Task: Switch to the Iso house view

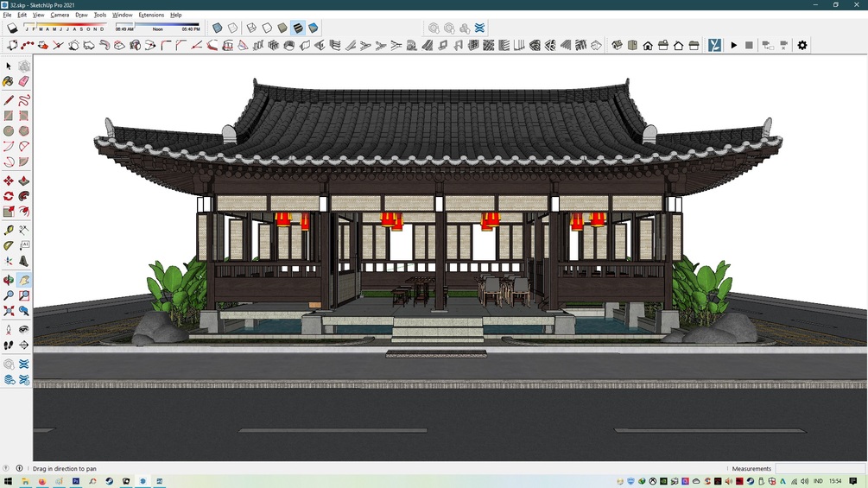Action: (618, 46)
